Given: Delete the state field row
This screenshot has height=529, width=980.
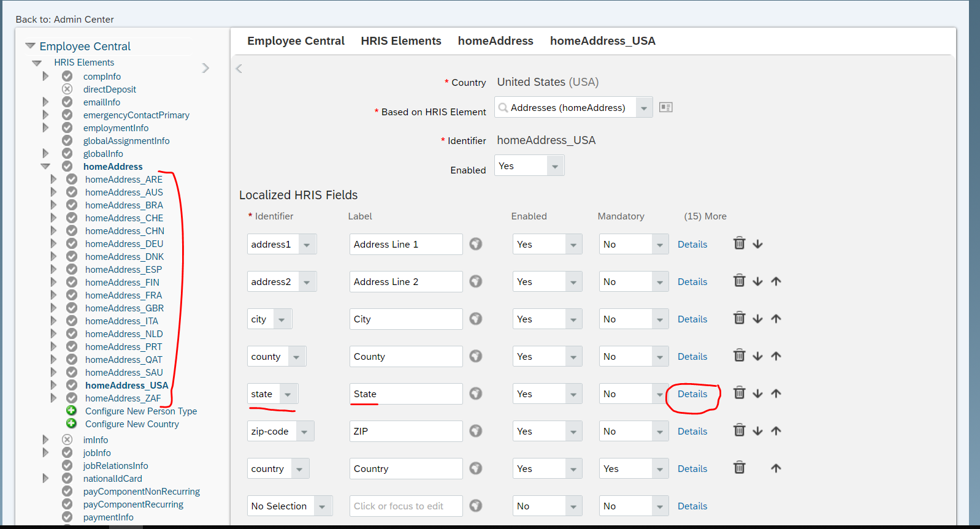Looking at the screenshot, I should point(739,393).
